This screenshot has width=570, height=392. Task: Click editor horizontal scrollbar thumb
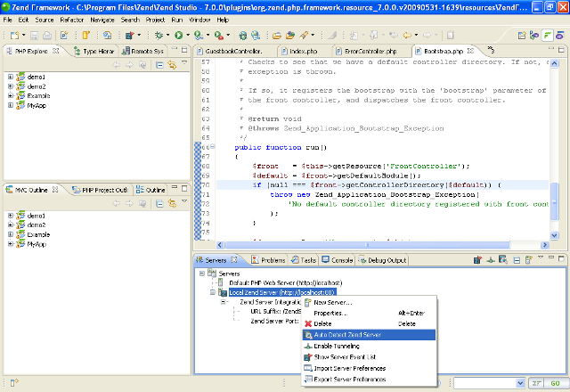[367, 245]
